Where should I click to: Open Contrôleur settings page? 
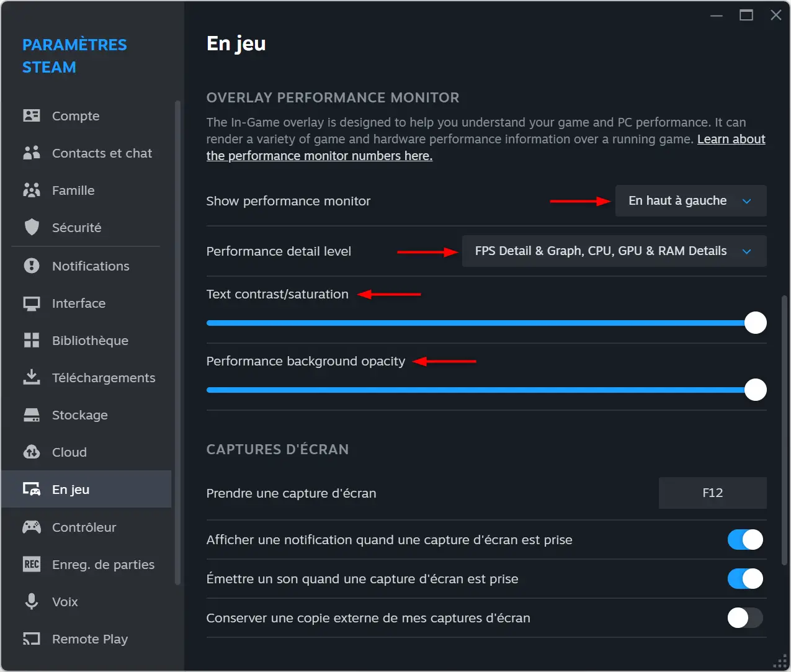[86, 527]
